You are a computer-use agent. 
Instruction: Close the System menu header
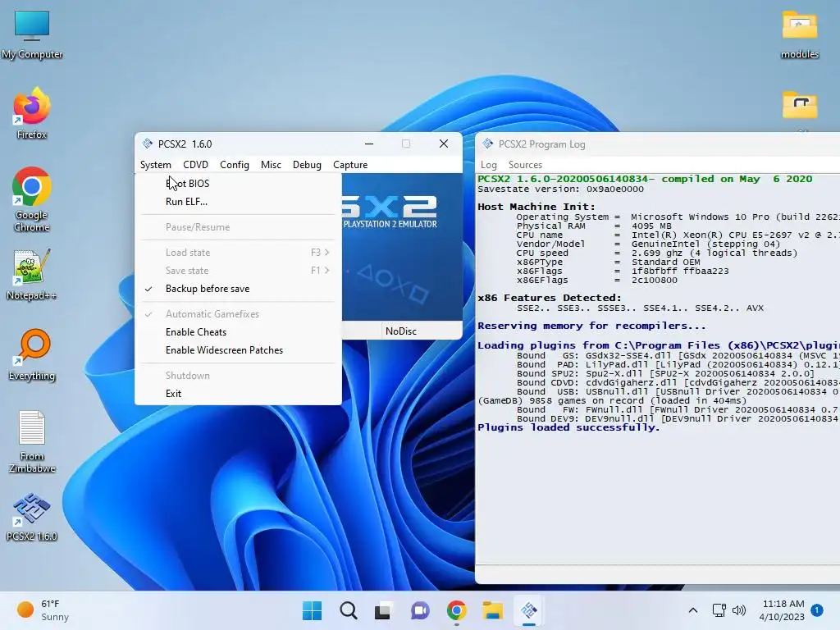[x=156, y=165]
